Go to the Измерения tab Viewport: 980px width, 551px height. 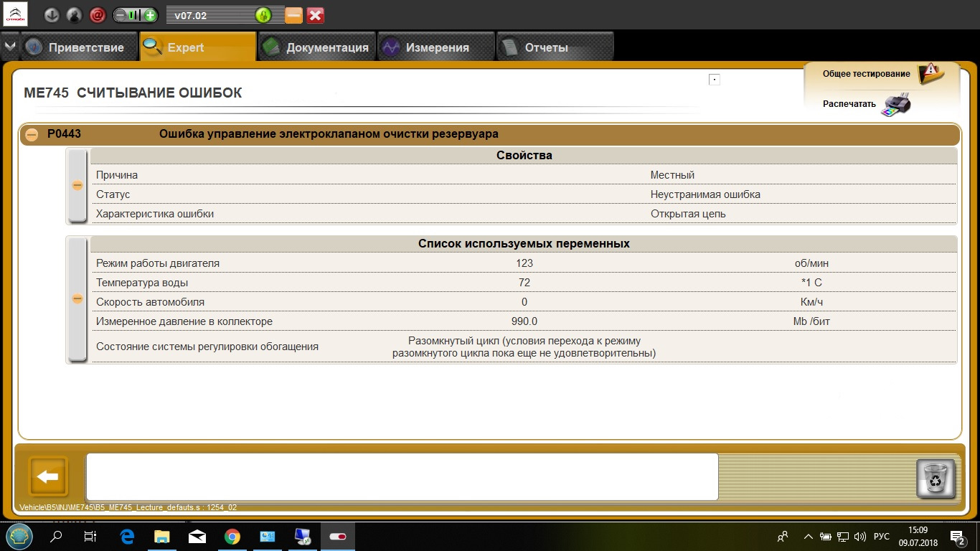(x=436, y=47)
